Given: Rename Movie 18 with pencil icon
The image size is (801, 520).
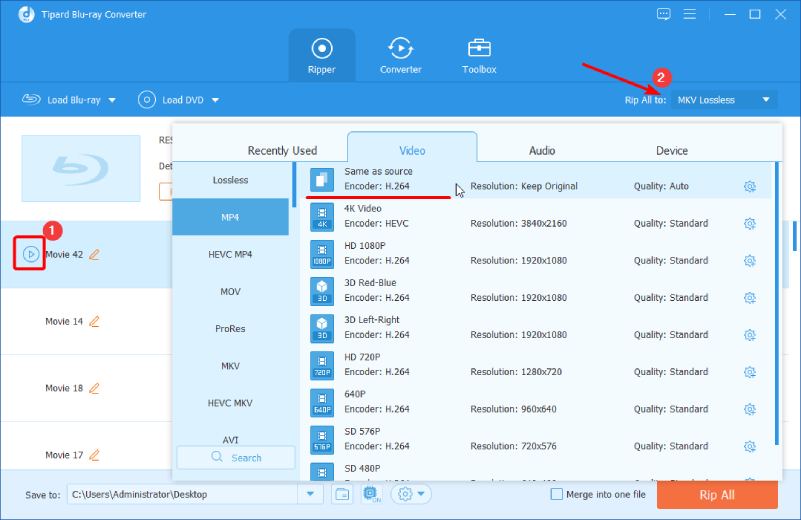Looking at the screenshot, I should pyautogui.click(x=95, y=388).
